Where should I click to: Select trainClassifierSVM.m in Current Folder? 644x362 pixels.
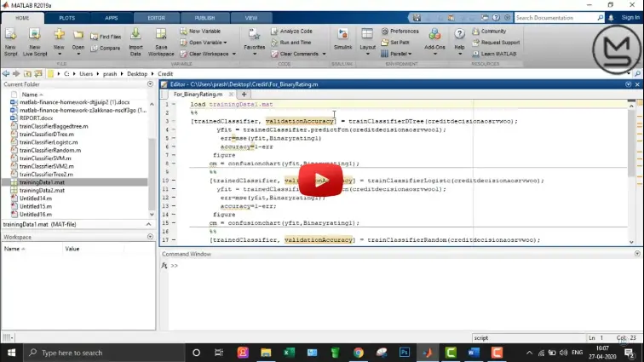46,158
